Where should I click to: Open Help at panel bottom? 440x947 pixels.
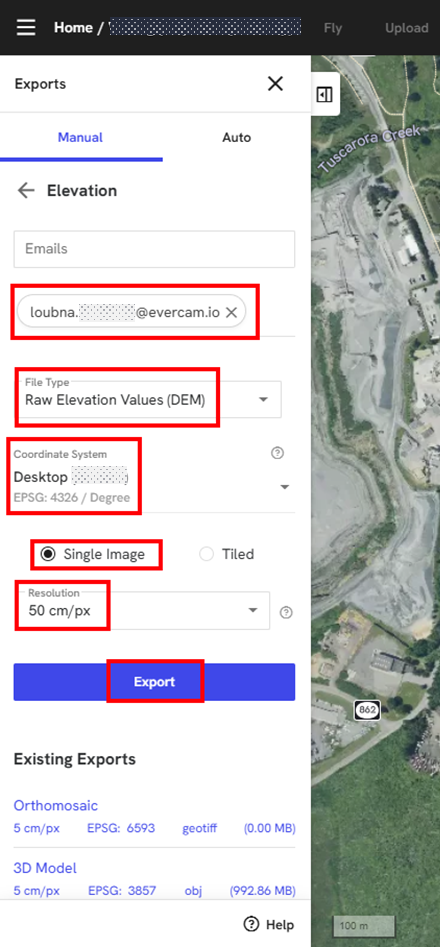[269, 924]
